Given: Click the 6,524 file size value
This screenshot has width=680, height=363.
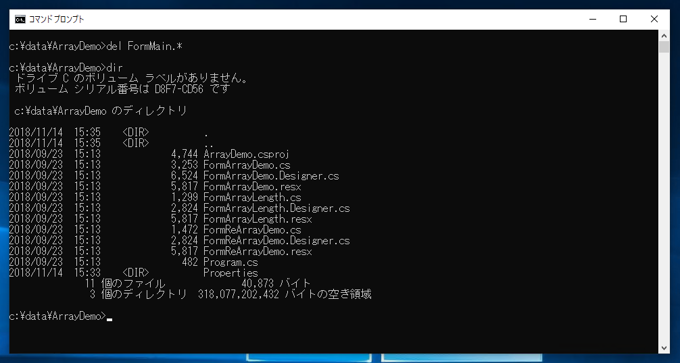Looking at the screenshot, I should [185, 176].
